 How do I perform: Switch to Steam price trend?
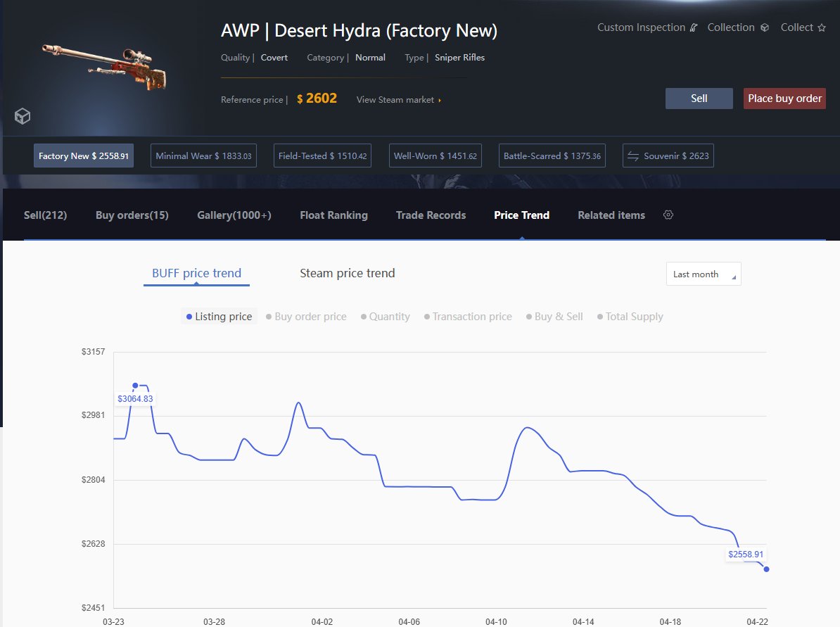(x=347, y=273)
